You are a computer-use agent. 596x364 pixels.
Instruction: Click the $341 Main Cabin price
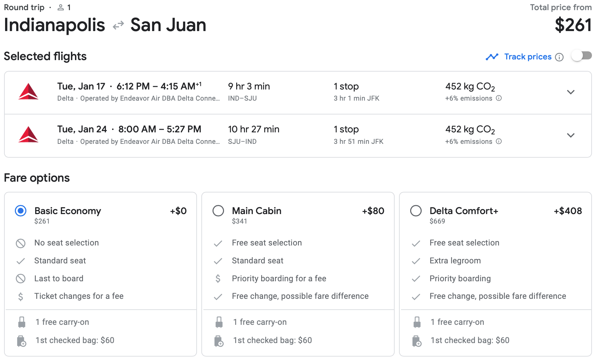pyautogui.click(x=240, y=221)
